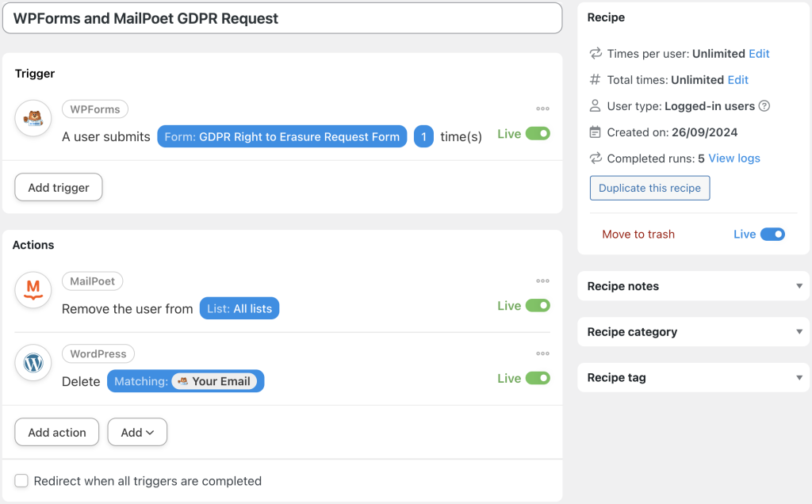
Task: Expand the Recipe notes section
Action: 693,286
